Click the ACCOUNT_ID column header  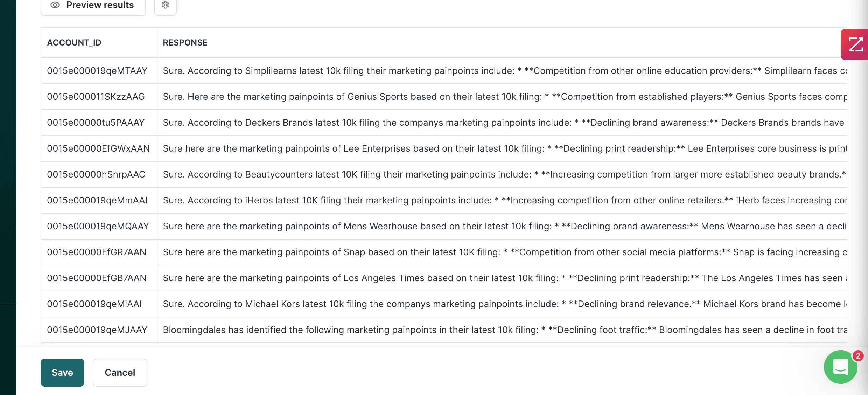[74, 43]
